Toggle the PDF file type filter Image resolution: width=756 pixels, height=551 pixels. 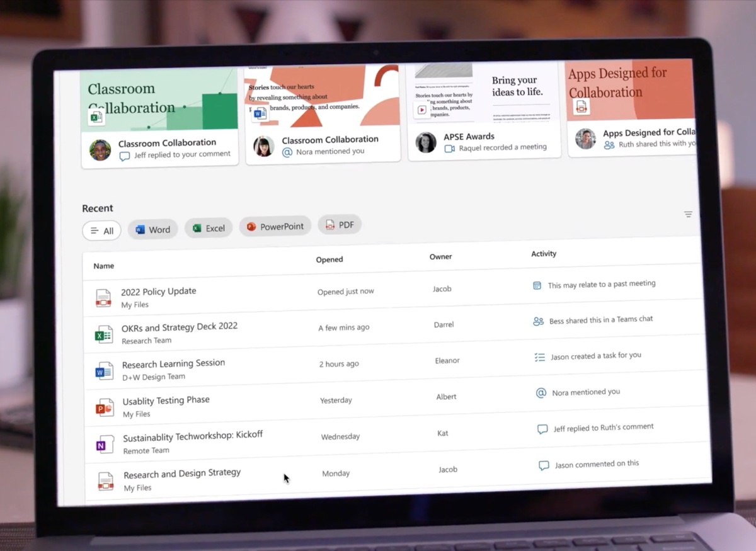click(340, 224)
